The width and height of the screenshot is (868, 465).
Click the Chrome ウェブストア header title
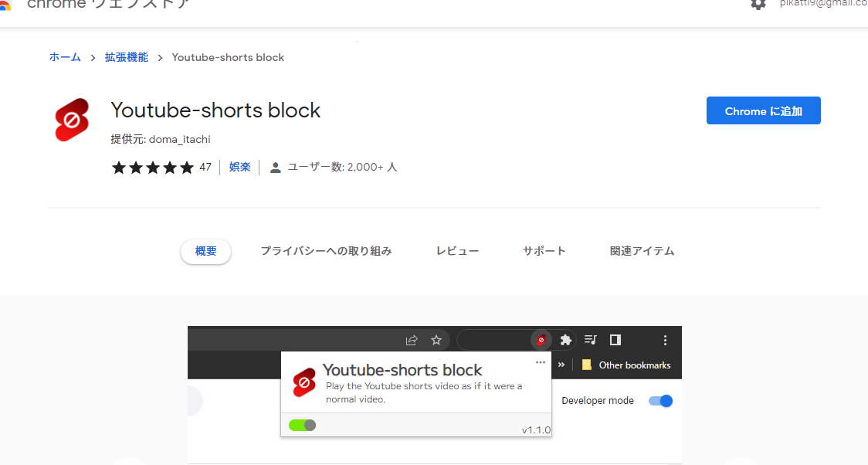108,4
